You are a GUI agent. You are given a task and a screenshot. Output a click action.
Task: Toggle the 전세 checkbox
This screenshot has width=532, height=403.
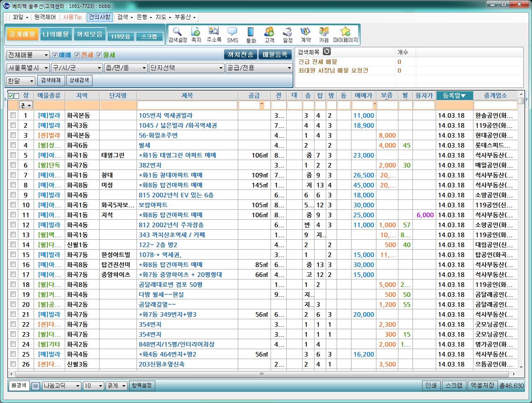click(77, 55)
